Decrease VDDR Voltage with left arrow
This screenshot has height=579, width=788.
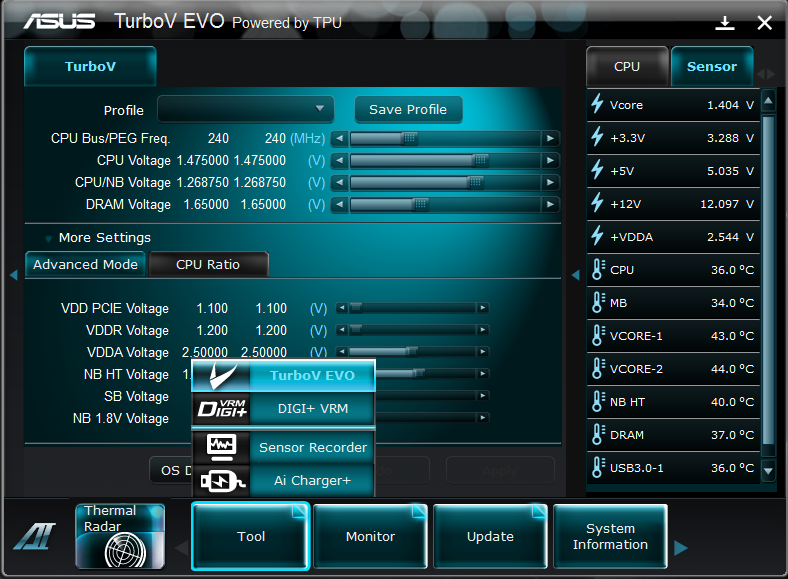coord(342,330)
